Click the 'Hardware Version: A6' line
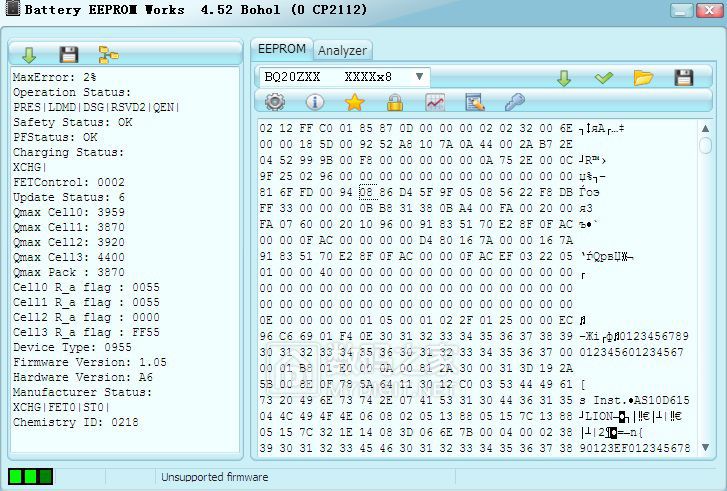Image resolution: width=727 pixels, height=491 pixels. point(83,377)
